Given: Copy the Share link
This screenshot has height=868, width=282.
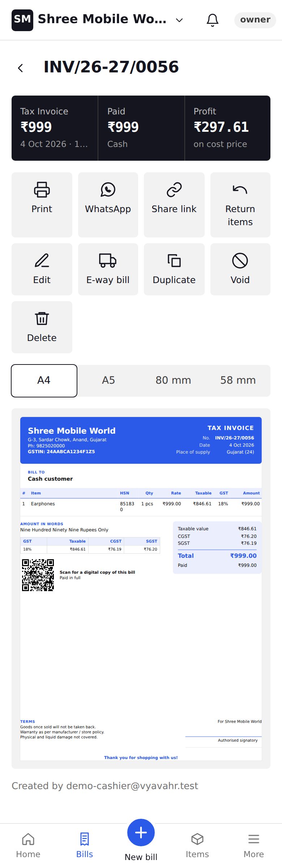Looking at the screenshot, I should tap(174, 205).
